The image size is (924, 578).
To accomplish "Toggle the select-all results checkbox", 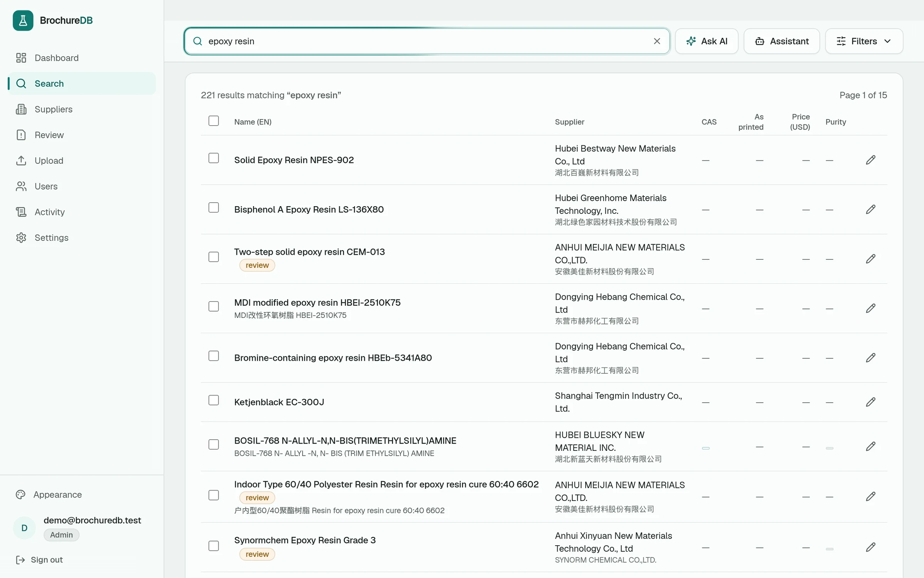I will [x=214, y=121].
